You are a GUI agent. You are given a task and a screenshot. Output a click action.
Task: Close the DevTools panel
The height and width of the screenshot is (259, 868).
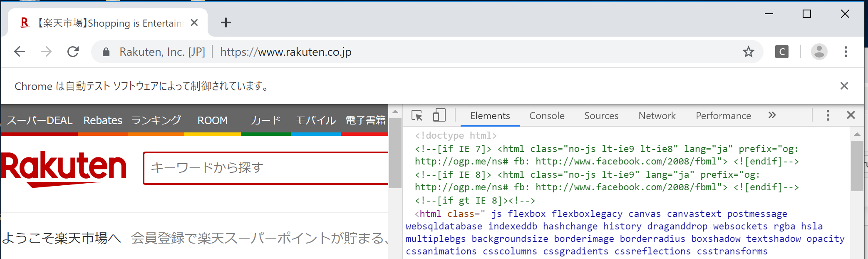pos(851,115)
